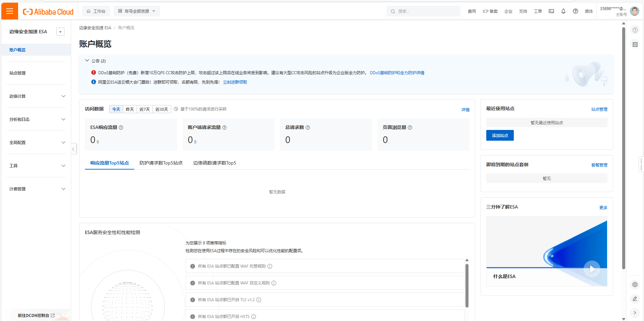This screenshot has width=644, height=321.
Task: Play the 什么是ESA intro video
Action: click(x=592, y=269)
